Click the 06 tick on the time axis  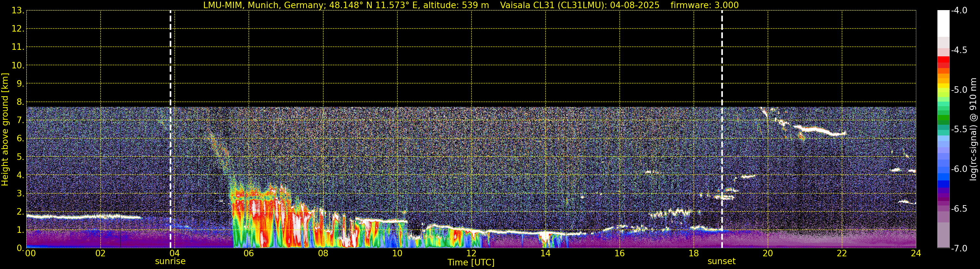248,253
